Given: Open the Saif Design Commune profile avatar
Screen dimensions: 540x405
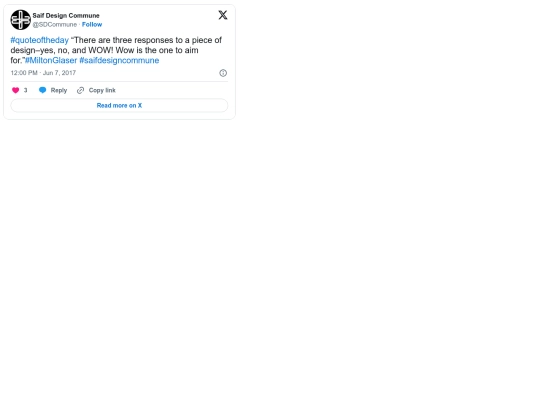Looking at the screenshot, I should pyautogui.click(x=20, y=20).
